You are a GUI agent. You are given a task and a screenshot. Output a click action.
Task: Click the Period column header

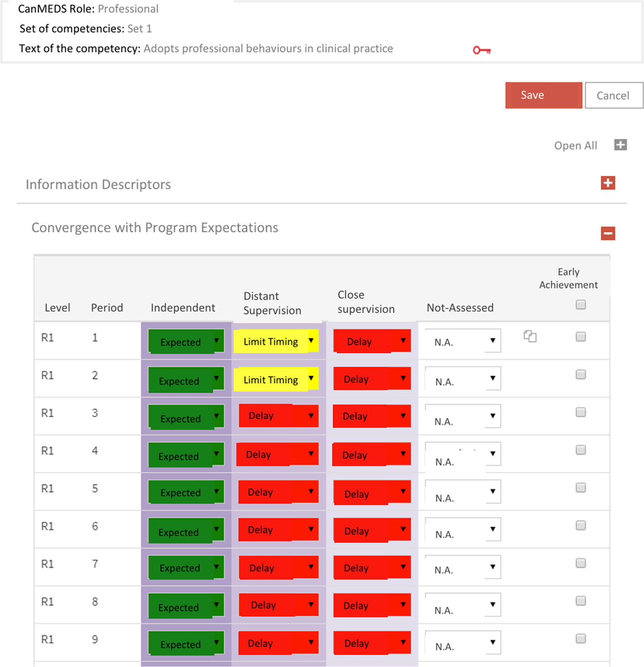coord(107,308)
